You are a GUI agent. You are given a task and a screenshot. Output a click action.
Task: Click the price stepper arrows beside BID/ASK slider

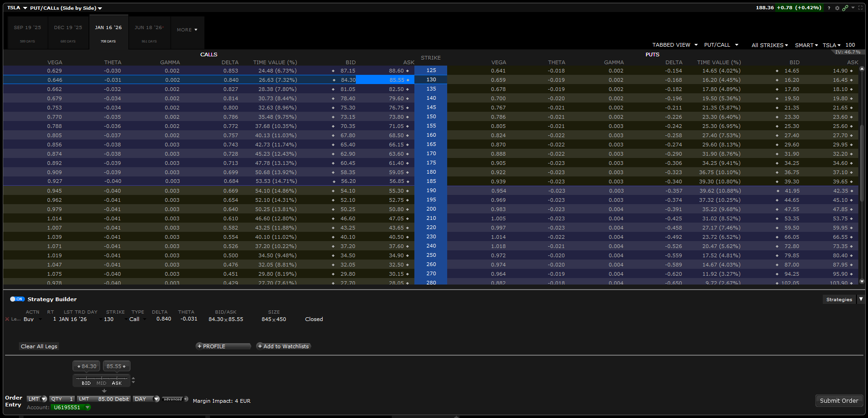tap(133, 381)
